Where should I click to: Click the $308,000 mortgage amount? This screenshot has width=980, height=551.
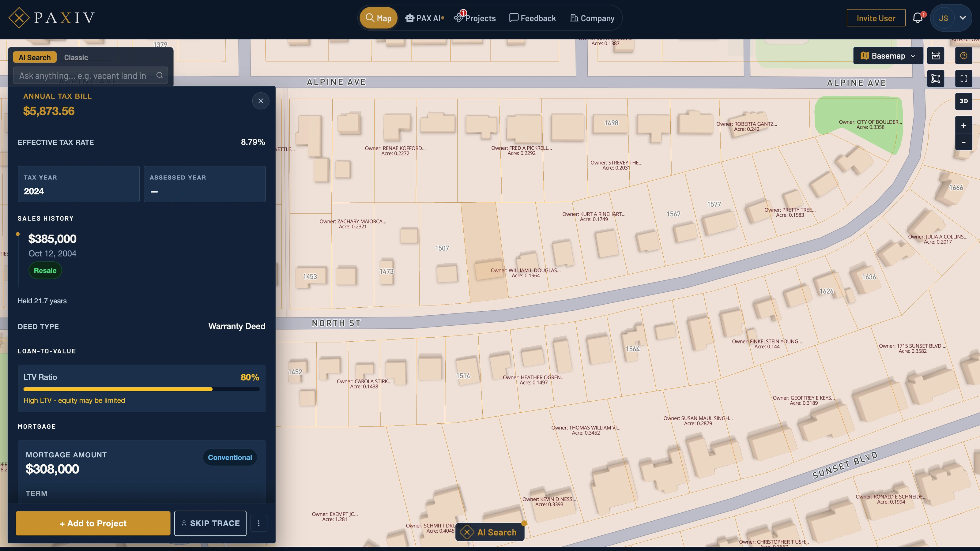pos(52,469)
